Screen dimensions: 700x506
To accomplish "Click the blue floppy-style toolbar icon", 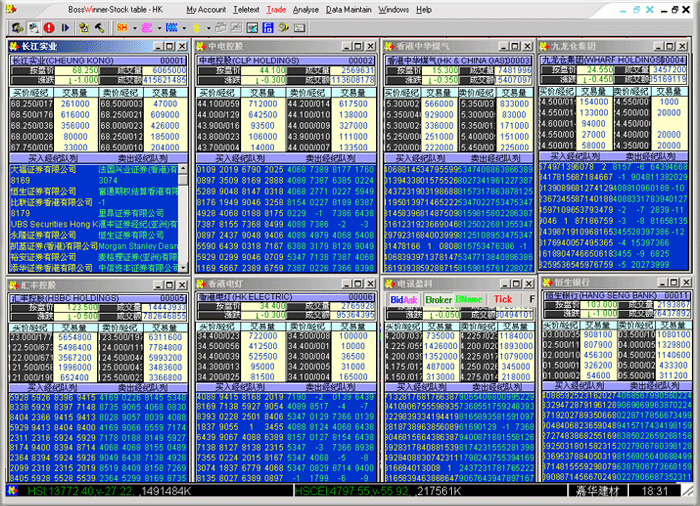I will [268, 28].
